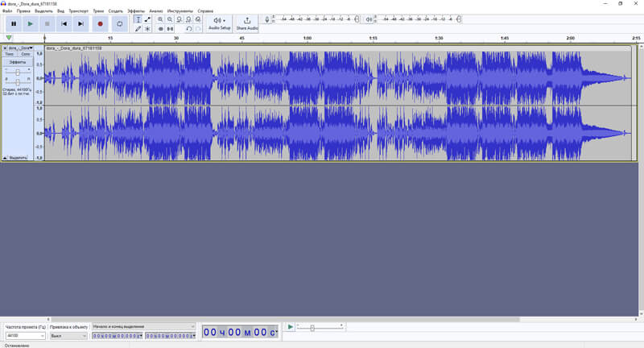Toggle the Loop playback button
This screenshot has height=348, width=644.
tap(119, 24)
